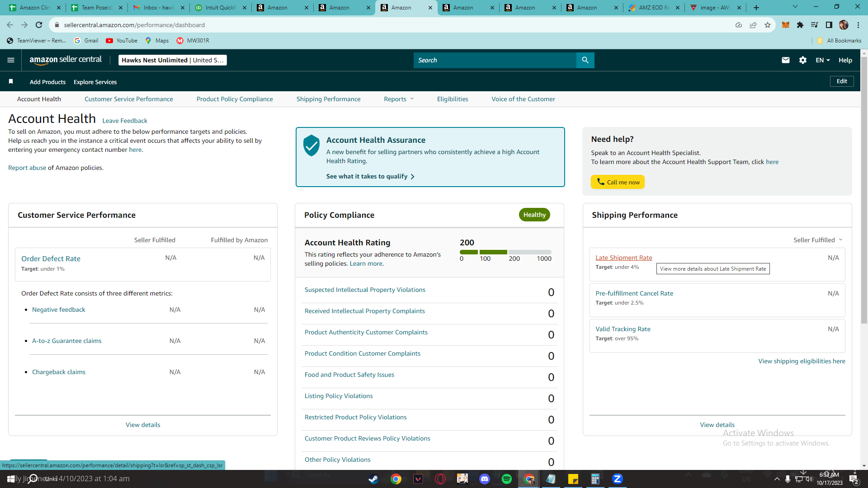Viewport: 868px width, 488px height.
Task: Click Add Products
Action: 47,82
